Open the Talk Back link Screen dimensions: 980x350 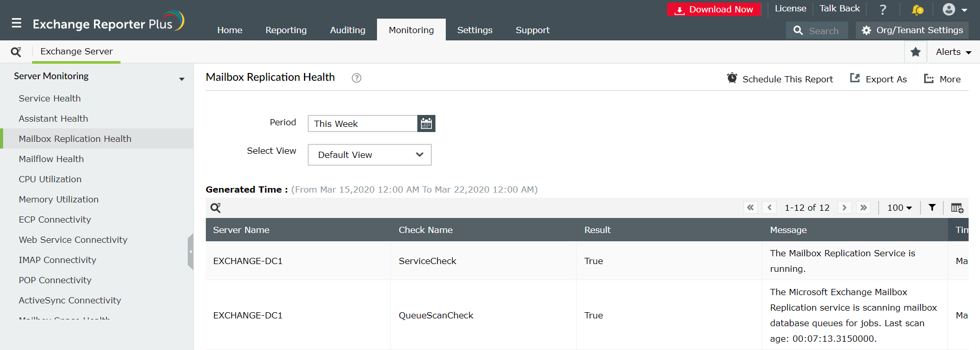[x=839, y=8]
